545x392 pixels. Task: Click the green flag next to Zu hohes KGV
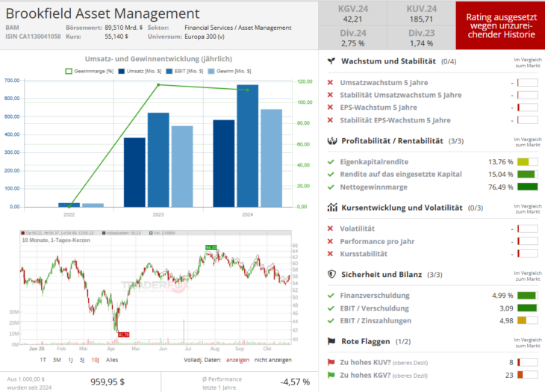pyautogui.click(x=331, y=376)
